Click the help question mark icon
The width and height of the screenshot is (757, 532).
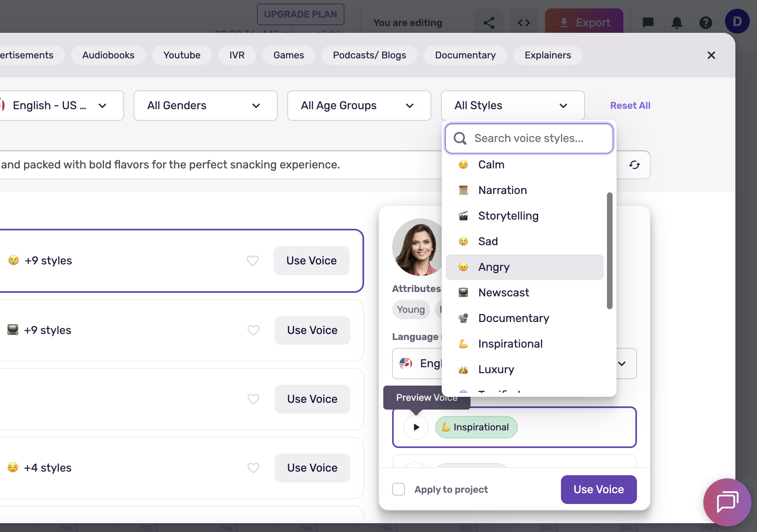tap(705, 23)
